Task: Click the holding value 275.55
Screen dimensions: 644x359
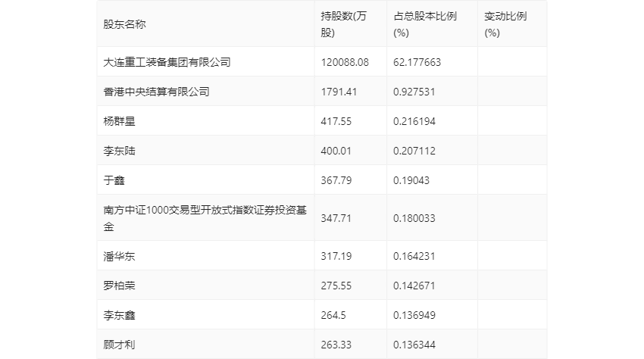Action: [x=336, y=286]
